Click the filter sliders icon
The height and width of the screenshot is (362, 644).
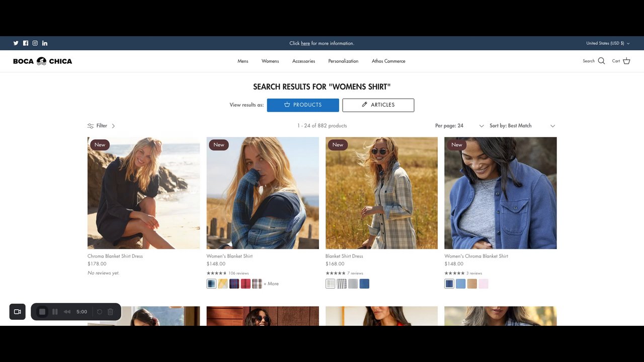[91, 126]
